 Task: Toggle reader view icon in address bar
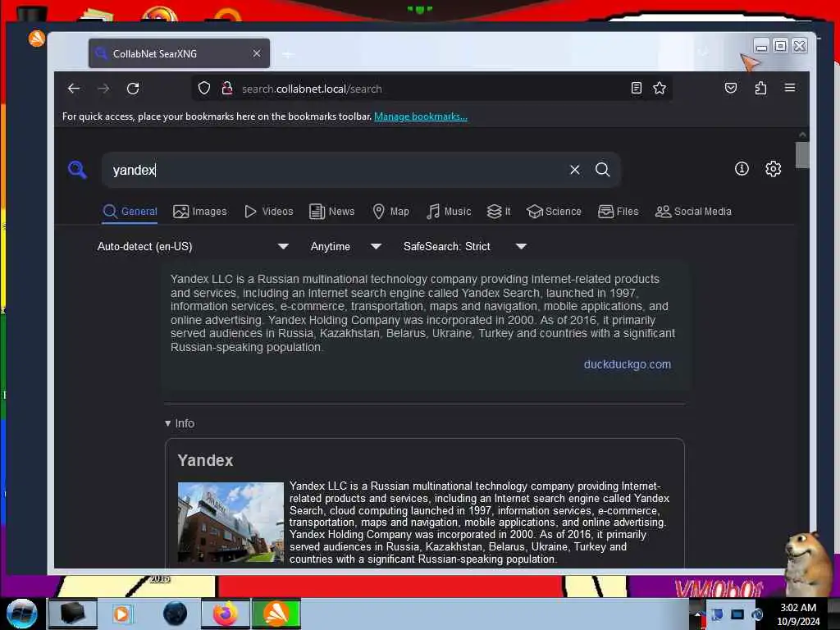636,88
